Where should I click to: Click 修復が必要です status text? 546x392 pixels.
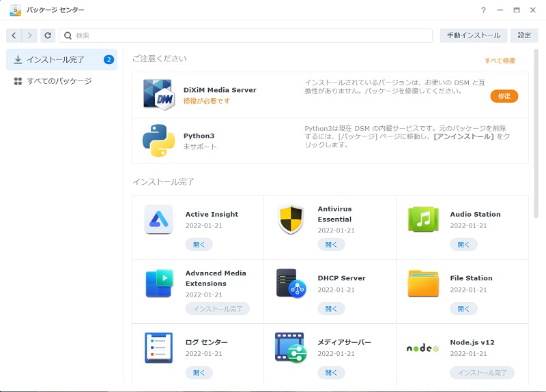(x=207, y=101)
